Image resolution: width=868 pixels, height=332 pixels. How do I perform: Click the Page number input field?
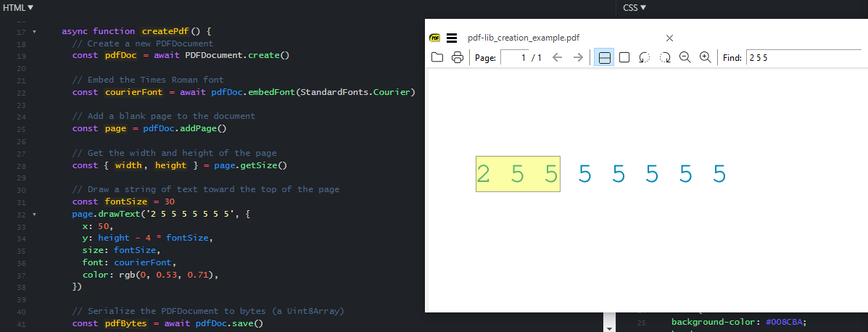[x=514, y=57]
